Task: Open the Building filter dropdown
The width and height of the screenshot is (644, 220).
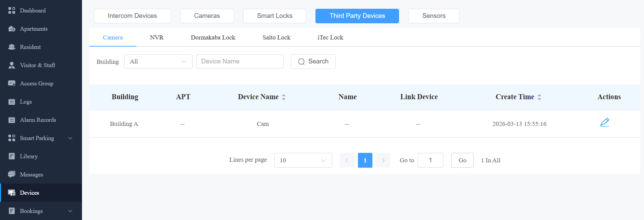Action: [x=158, y=61]
